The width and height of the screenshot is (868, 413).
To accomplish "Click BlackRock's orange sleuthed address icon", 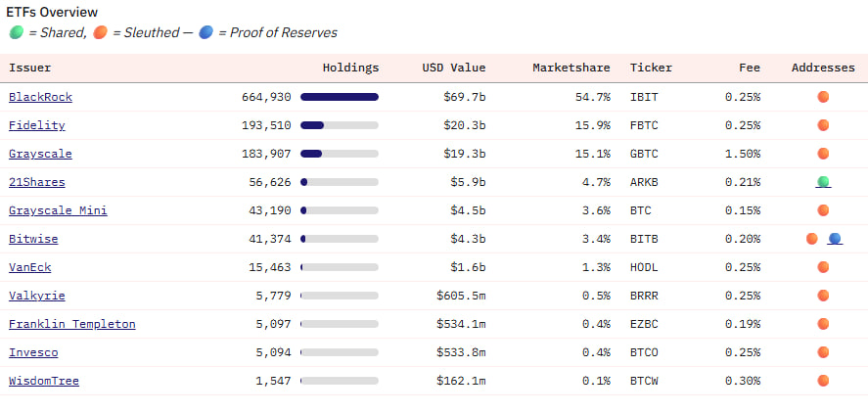I will [x=823, y=97].
